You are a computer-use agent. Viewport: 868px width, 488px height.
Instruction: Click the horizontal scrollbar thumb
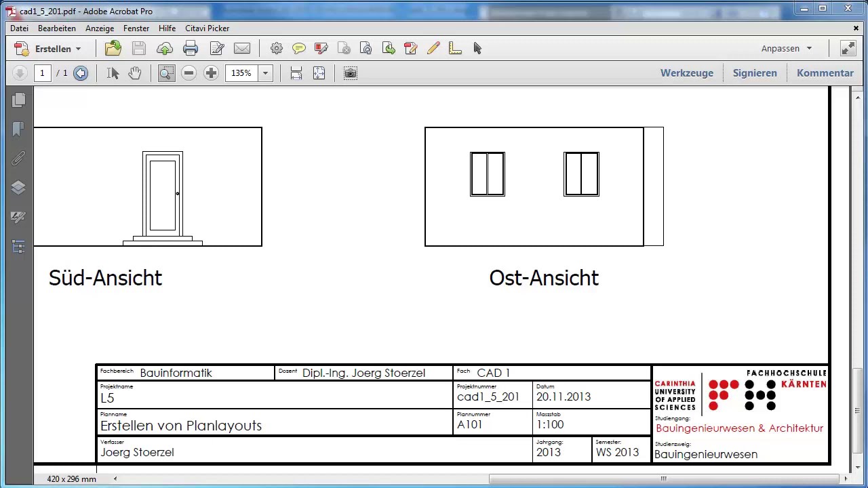[x=663, y=479]
